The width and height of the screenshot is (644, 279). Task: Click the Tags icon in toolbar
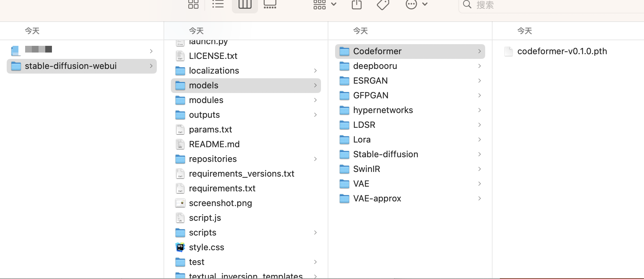pyautogui.click(x=383, y=4)
